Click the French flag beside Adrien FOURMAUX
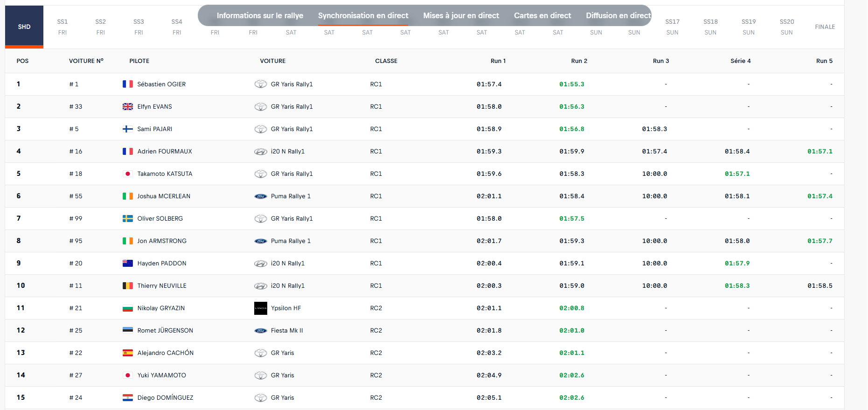868x410 pixels. (x=128, y=151)
